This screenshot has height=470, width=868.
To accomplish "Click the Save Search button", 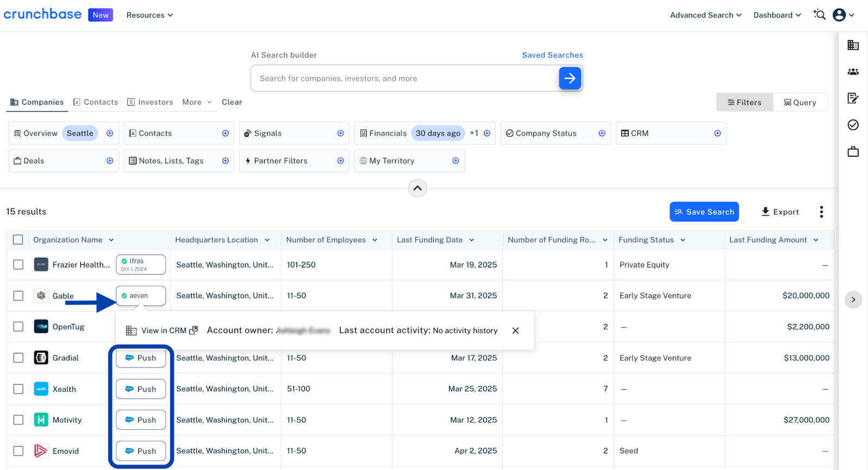I will [704, 212].
